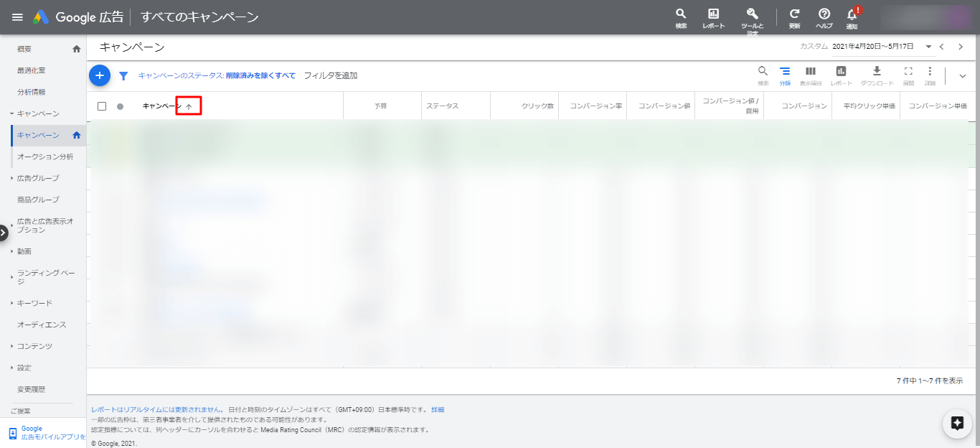Click the campaign status filter chip
This screenshot has width=980, height=448.
(x=217, y=75)
